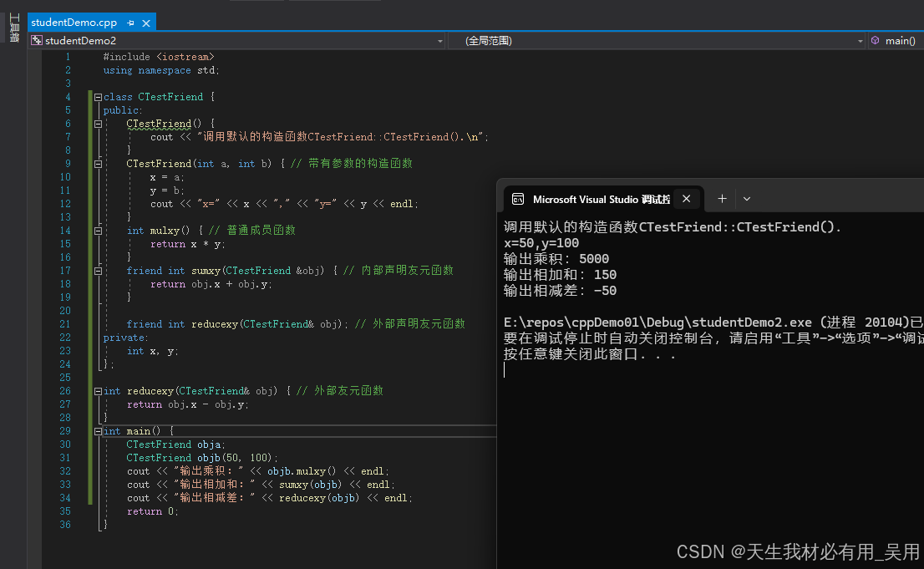Screen dimensions: 924x569
Task: Click 'CTestFriend obja;' on line 30
Action: (175, 445)
